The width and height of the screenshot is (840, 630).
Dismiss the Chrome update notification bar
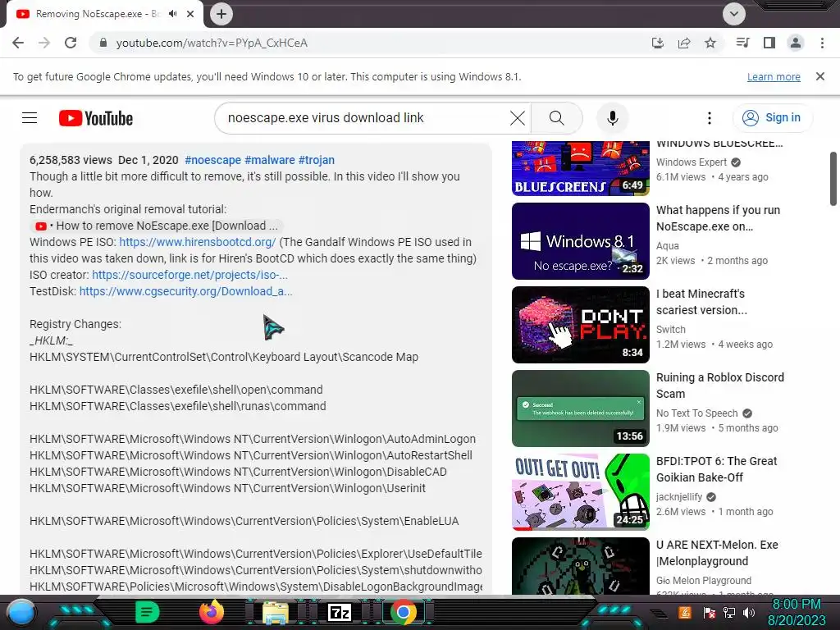[x=820, y=76]
